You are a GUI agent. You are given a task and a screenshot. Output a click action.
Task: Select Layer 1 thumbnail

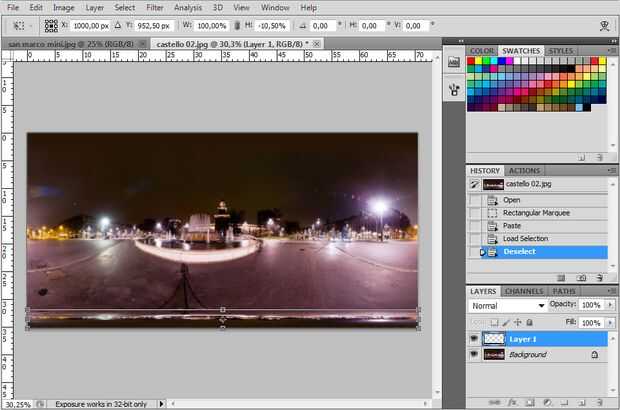[x=494, y=339]
